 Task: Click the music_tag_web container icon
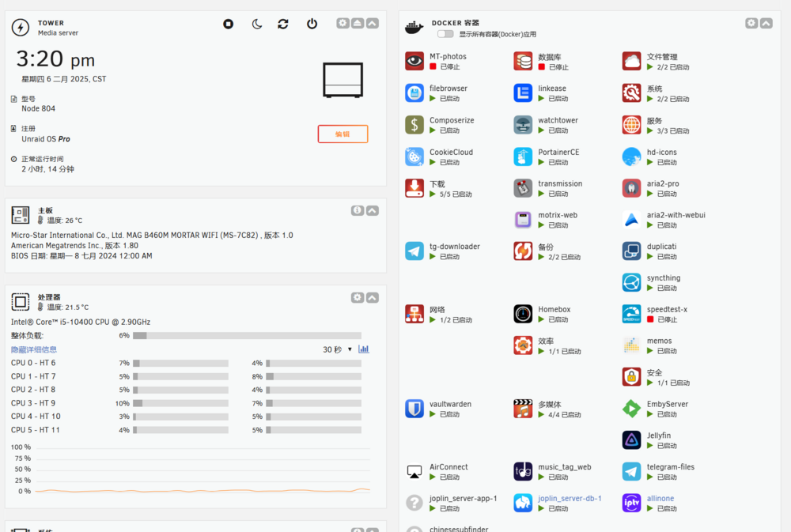(x=523, y=471)
